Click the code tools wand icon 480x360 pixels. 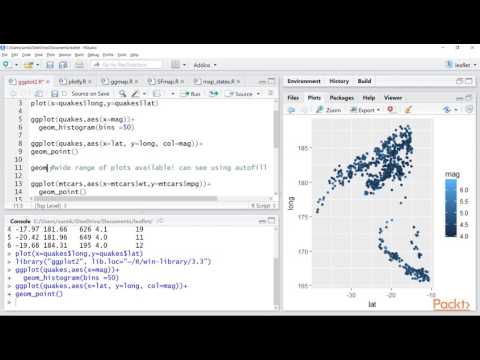click(135, 94)
